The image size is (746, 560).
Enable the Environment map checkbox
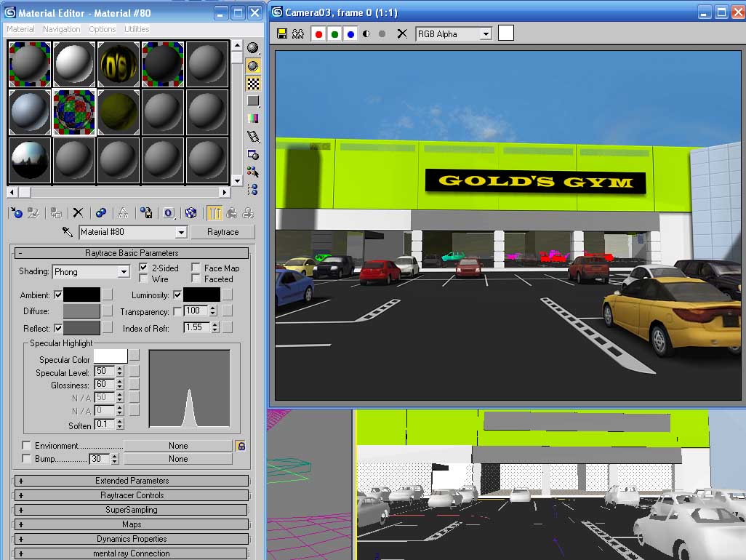click(x=27, y=445)
